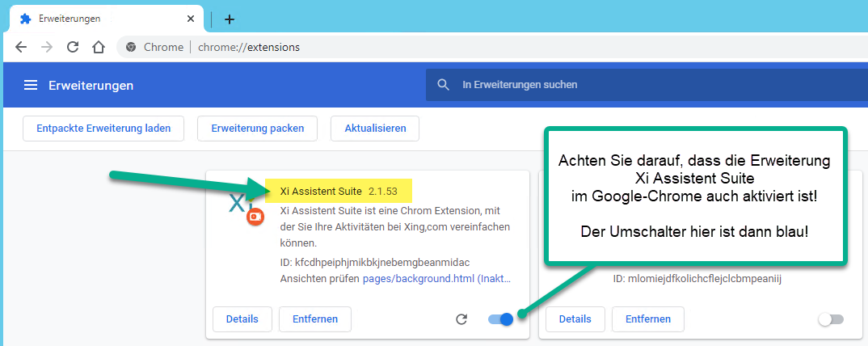Viewport: 868px width, 346px height.
Task: Reload the Xi Assistent Suite extension
Action: tap(461, 319)
